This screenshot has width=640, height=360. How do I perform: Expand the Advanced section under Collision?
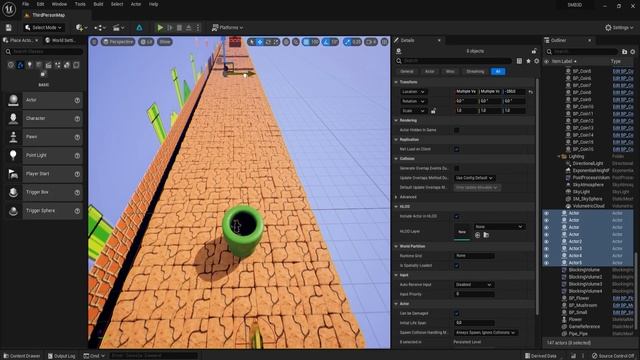(x=396, y=197)
